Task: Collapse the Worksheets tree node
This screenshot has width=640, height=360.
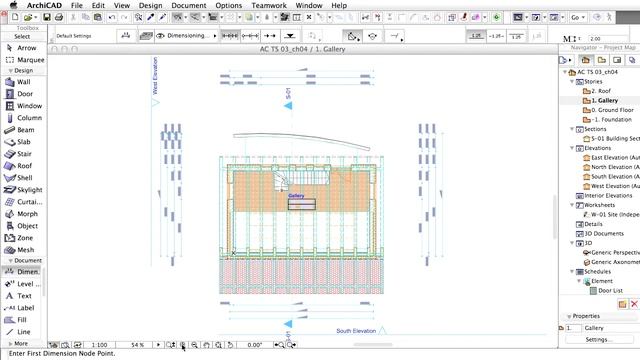Action: [x=572, y=205]
